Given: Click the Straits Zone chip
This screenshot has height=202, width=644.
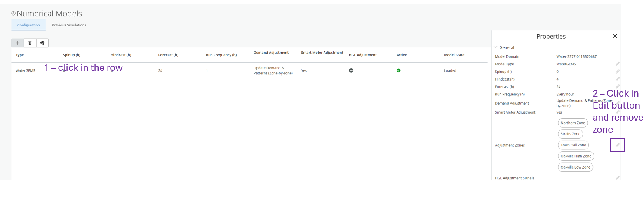Looking at the screenshot, I should [570, 134].
